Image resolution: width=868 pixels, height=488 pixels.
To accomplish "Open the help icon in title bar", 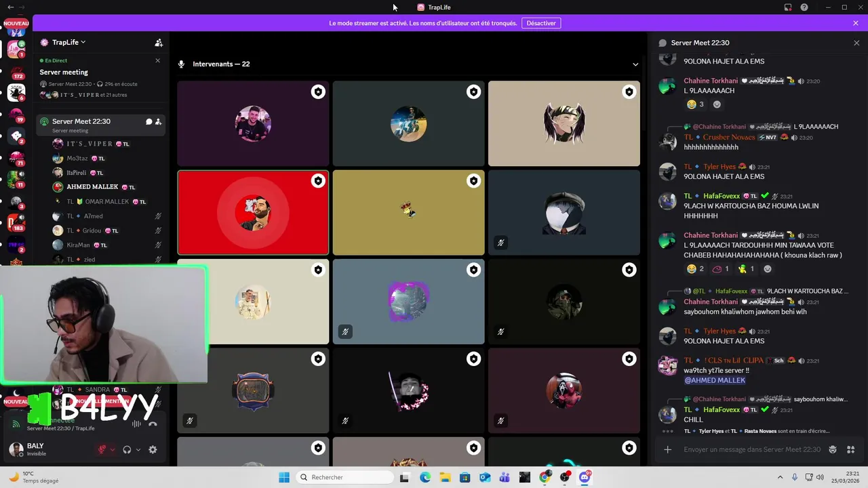I will 804,7.
